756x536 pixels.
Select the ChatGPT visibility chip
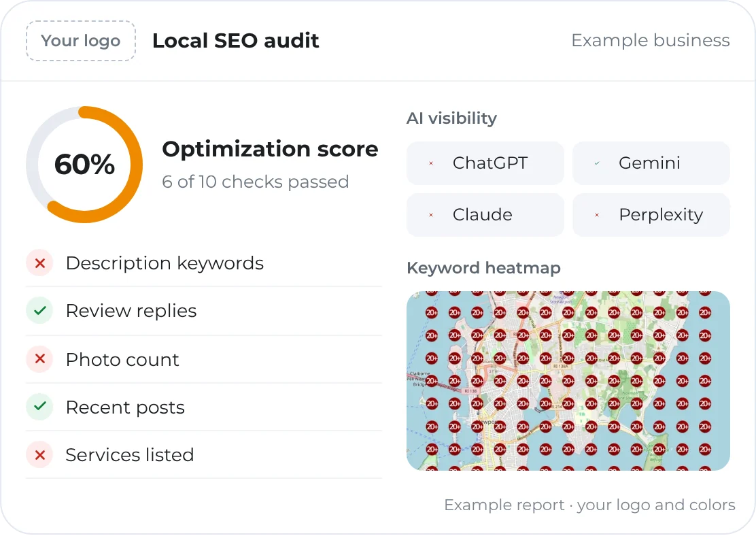(485, 163)
